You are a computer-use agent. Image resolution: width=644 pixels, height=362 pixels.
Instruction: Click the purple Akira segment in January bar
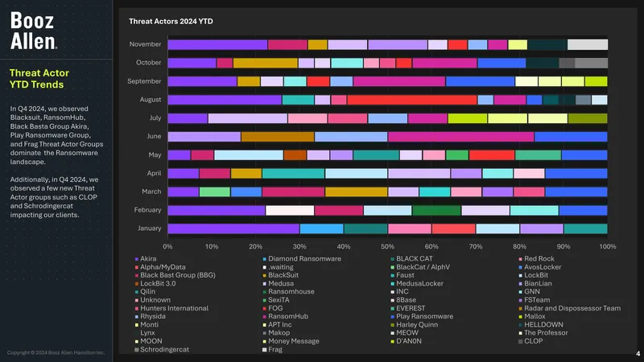click(233, 228)
